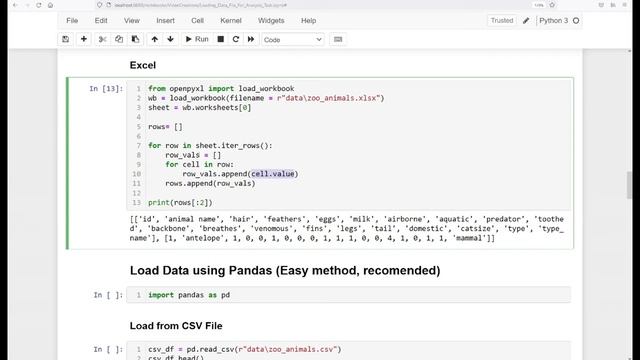Screen dimensions: 640x360
Task: Click the sheet.iter_rows() loop line
Action: coord(210,145)
